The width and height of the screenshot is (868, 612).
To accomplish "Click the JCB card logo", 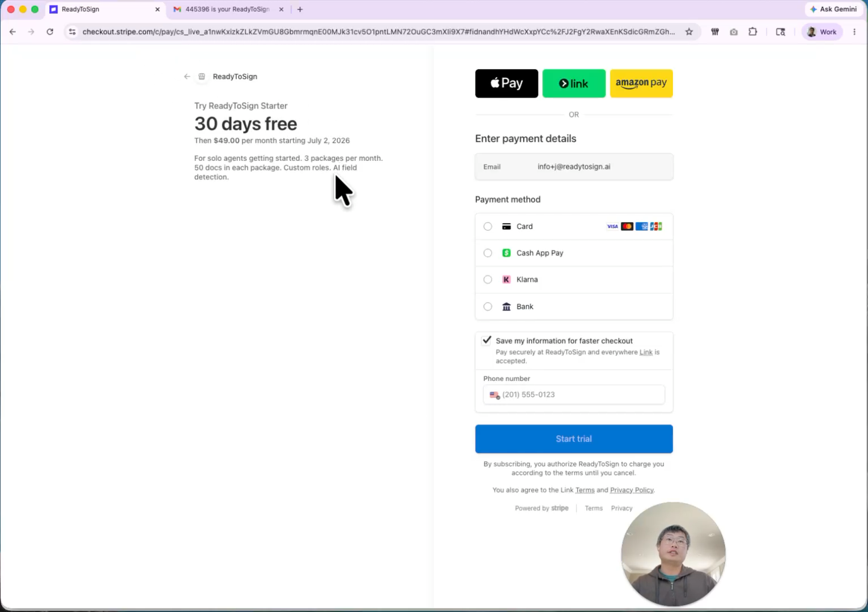I will [x=656, y=227].
